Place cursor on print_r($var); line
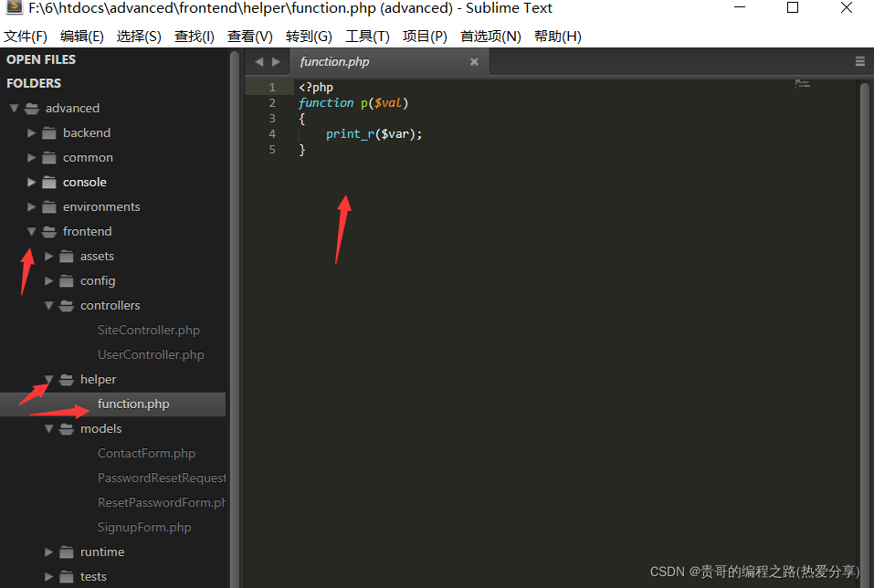874x588 pixels. tap(374, 134)
